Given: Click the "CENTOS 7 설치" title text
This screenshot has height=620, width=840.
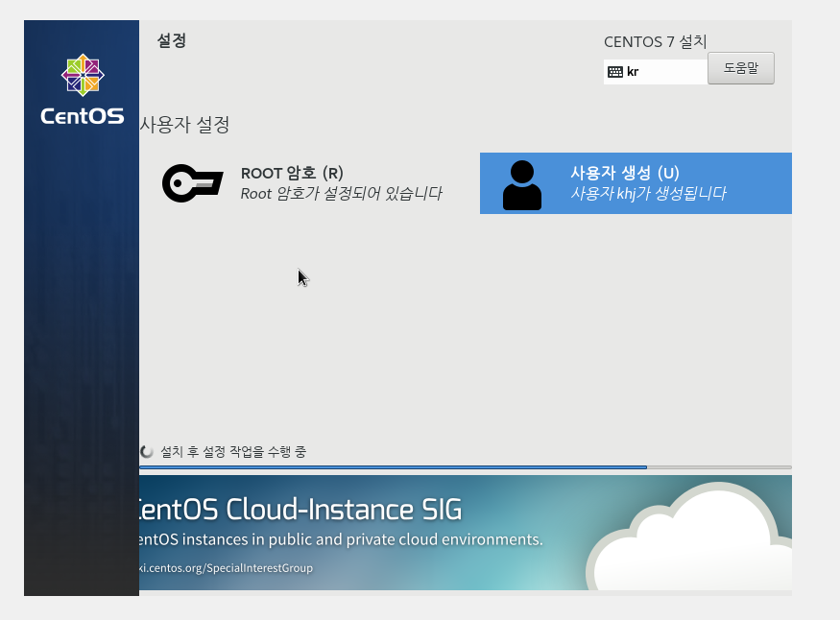Looking at the screenshot, I should 655,42.
